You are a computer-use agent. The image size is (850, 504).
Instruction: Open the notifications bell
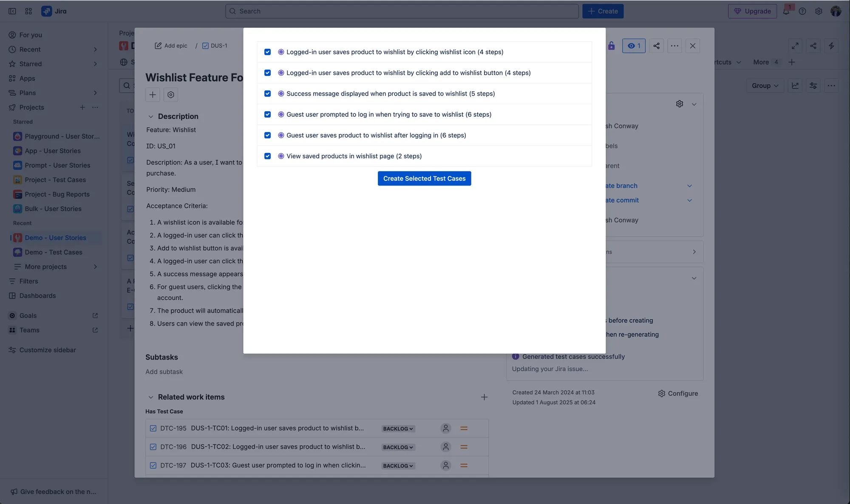point(786,11)
